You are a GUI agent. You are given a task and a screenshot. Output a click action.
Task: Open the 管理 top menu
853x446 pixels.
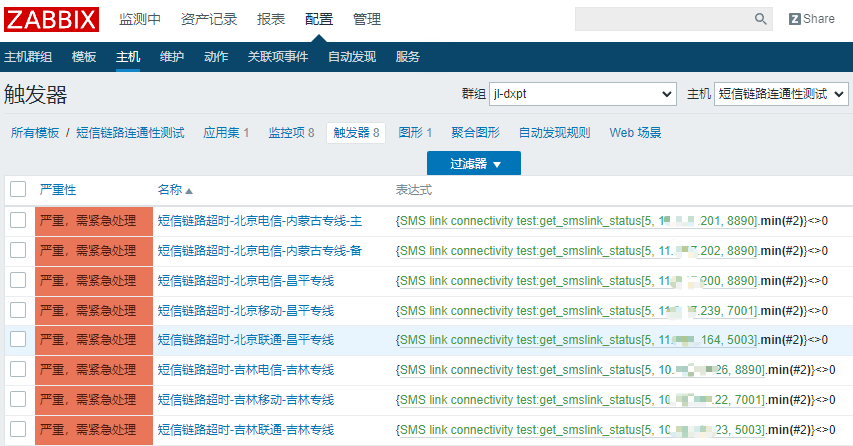click(367, 19)
